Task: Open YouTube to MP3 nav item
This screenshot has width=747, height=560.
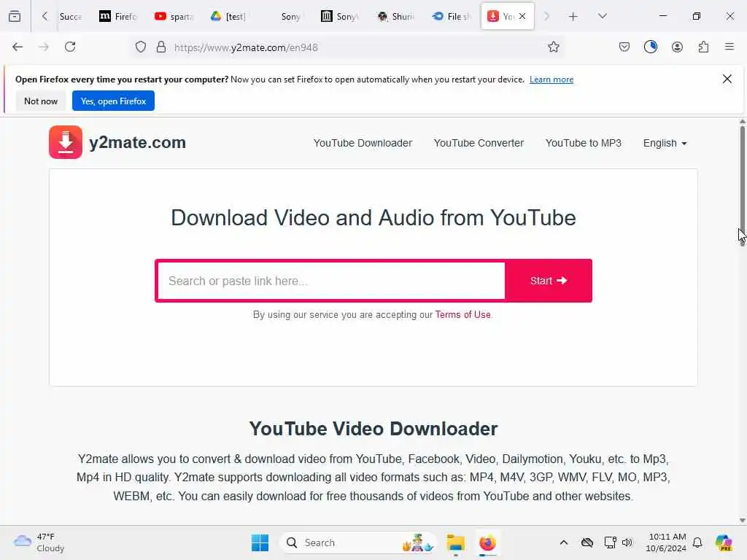Action: pyautogui.click(x=583, y=144)
